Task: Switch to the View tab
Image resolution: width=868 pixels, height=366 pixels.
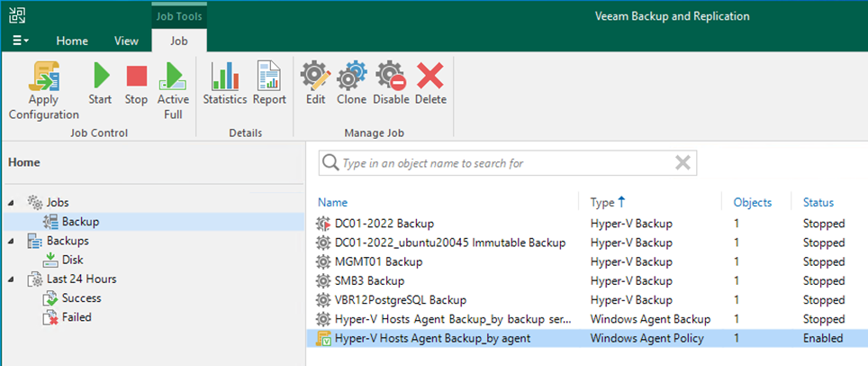Action: (x=126, y=41)
